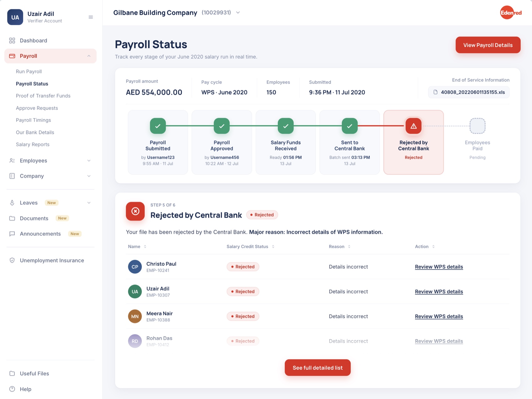Click View Payroll Details button

pyautogui.click(x=488, y=45)
